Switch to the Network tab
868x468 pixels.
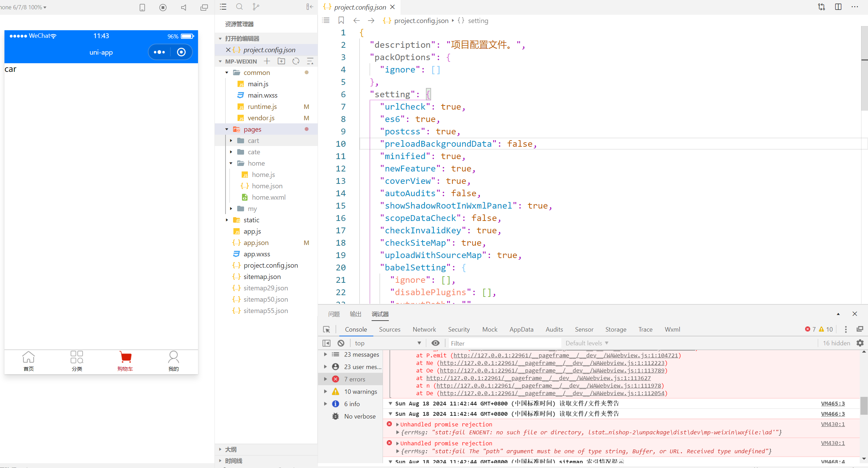[x=424, y=329]
